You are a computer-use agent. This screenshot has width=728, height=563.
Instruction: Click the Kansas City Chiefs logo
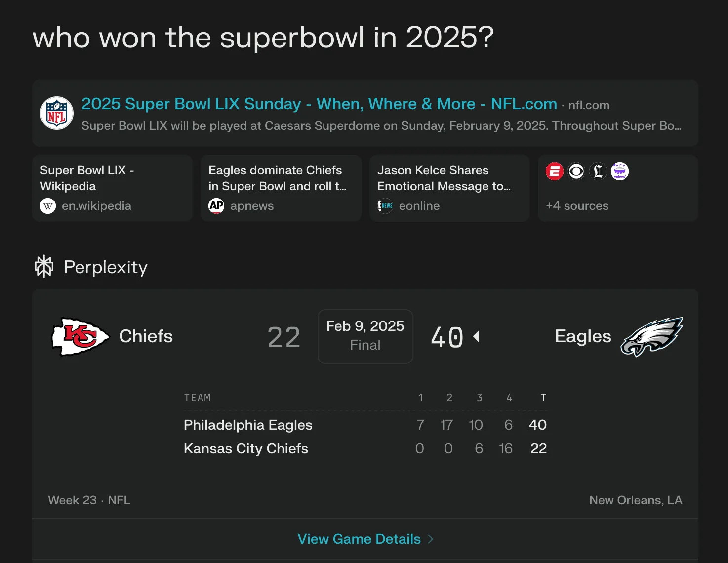click(x=80, y=336)
